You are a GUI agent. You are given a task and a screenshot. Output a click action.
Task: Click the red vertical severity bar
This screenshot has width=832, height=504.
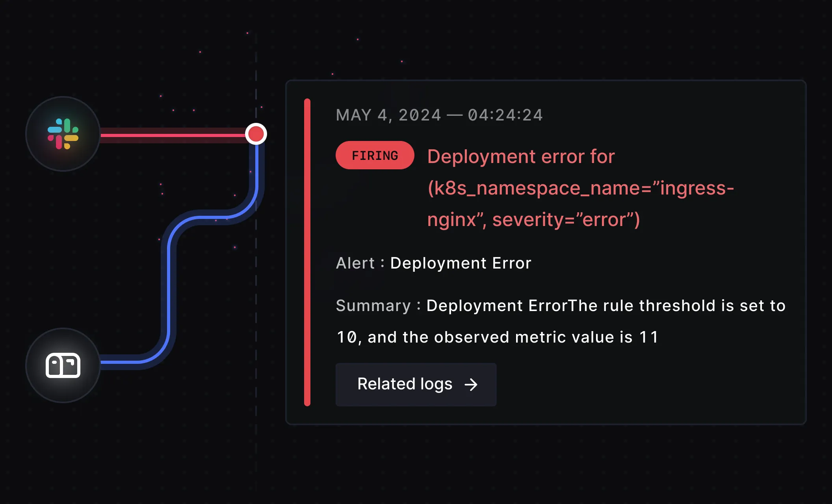[307, 252]
